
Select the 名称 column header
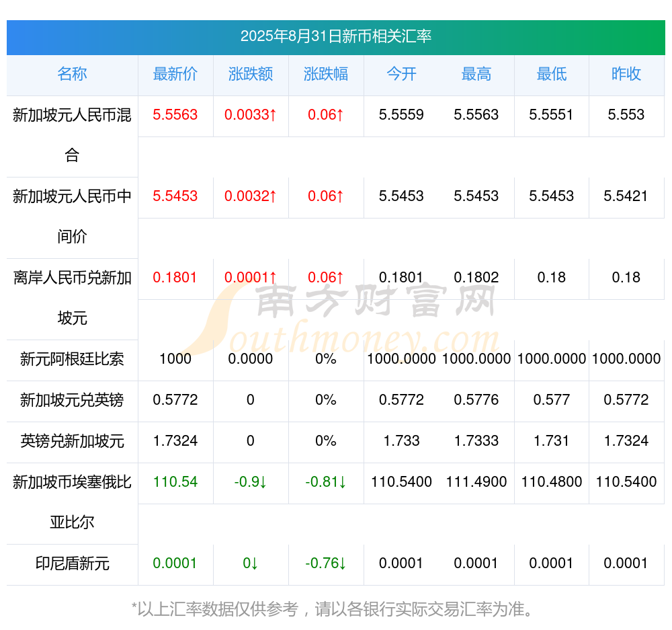pos(72,74)
